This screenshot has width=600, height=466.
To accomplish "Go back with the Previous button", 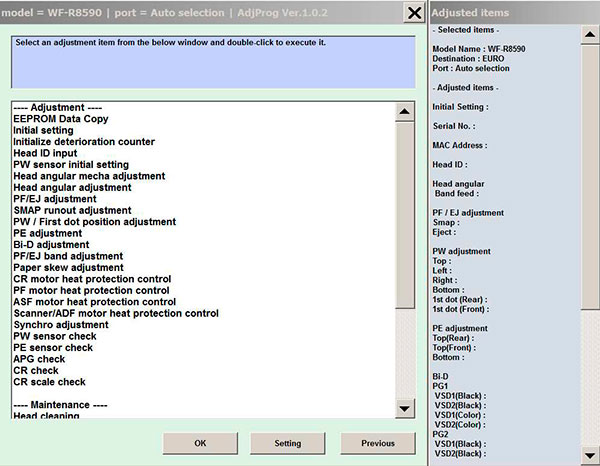I will click(378, 443).
